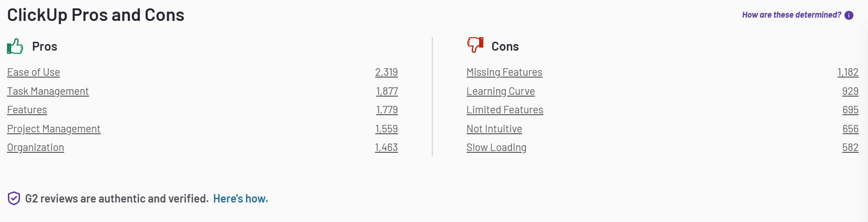Open Limited Features con link
This screenshot has width=868, height=222.
coord(505,110)
